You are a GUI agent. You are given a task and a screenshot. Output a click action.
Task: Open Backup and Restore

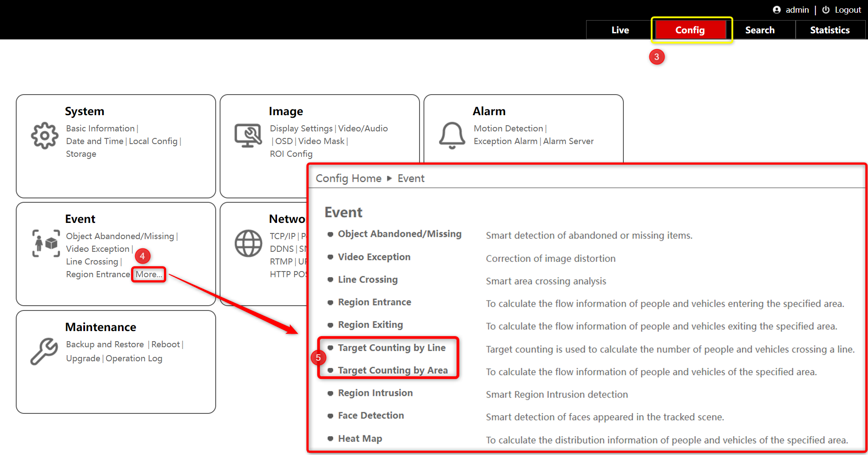pos(105,344)
